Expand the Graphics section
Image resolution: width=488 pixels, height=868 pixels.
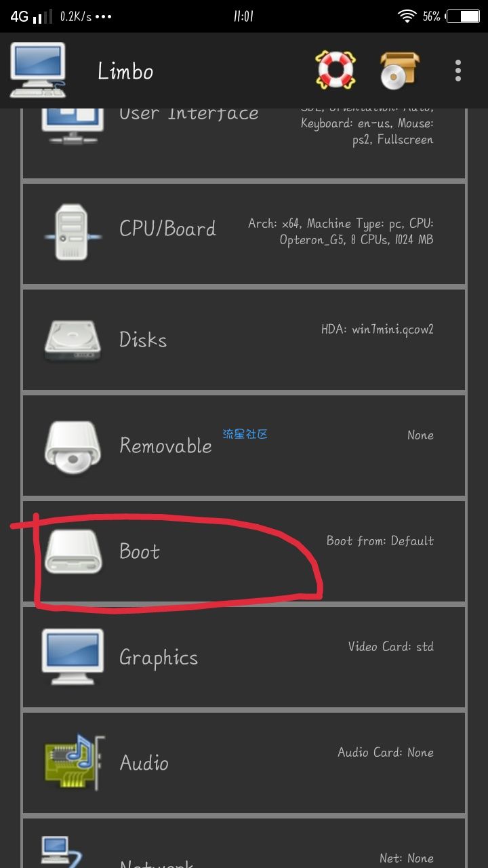244,657
